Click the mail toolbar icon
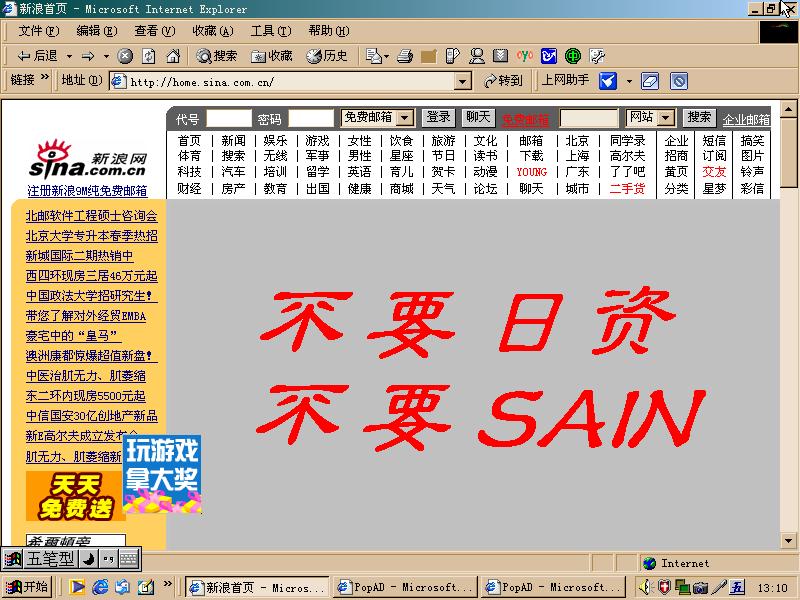 [373, 56]
